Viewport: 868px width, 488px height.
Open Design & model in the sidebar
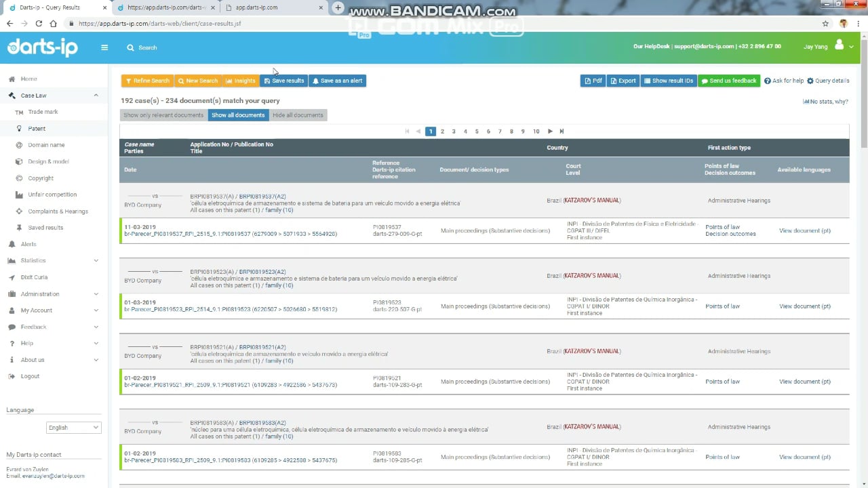click(x=48, y=161)
